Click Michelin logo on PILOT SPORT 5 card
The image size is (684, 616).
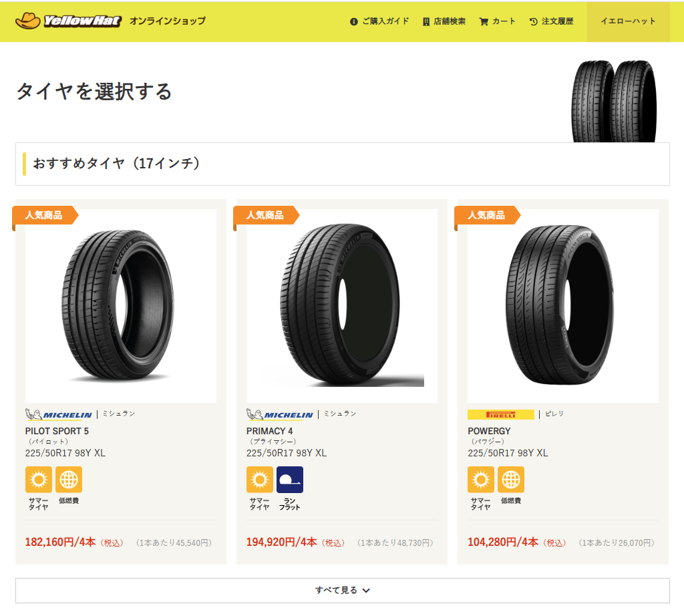[x=59, y=414]
